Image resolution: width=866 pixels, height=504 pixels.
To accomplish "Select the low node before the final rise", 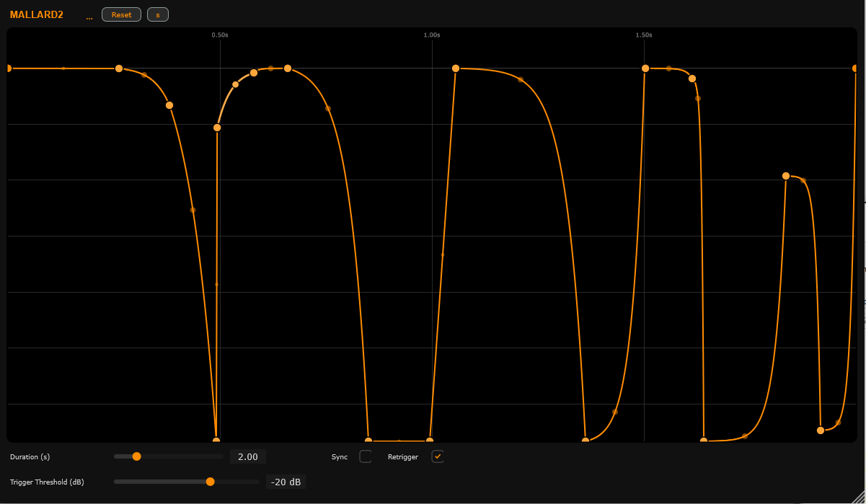I will pos(821,430).
